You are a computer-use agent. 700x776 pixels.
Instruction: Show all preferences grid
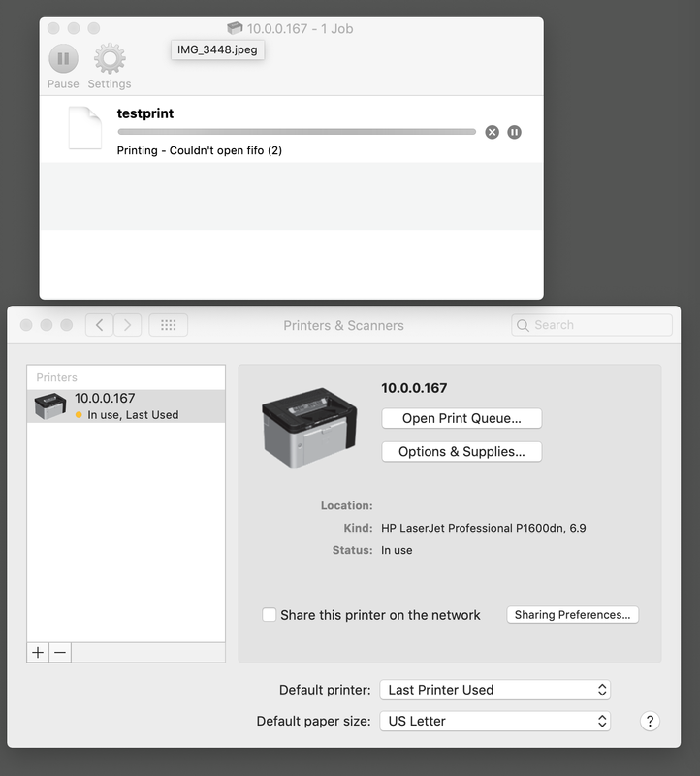click(168, 325)
